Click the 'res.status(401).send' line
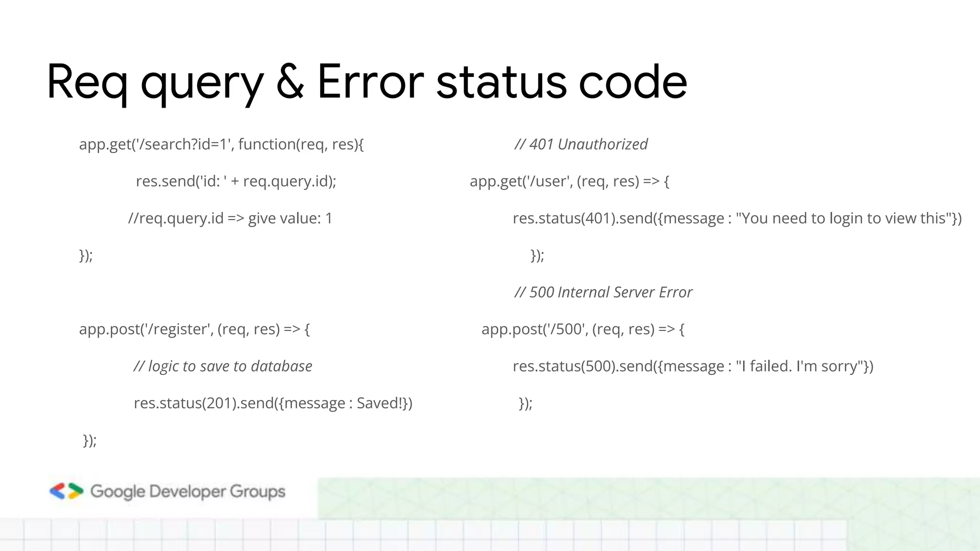980x551 pixels. (737, 219)
